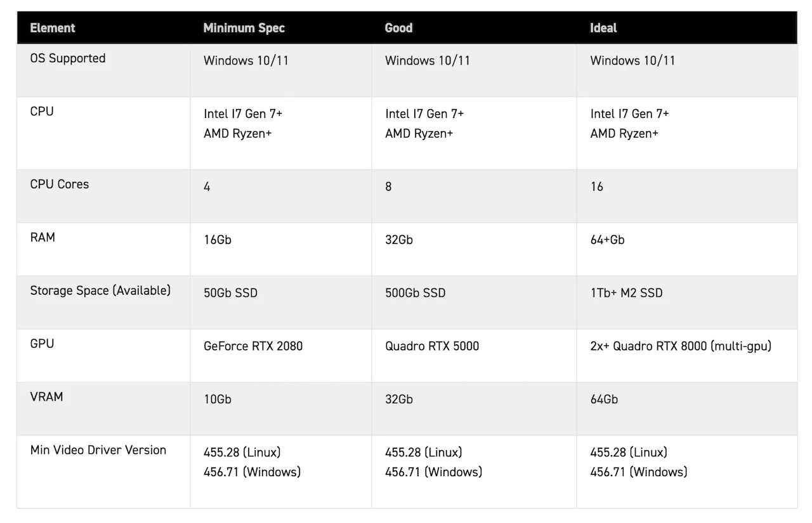
Task: Select the 16 CPU cores cell
Action: pos(597,186)
